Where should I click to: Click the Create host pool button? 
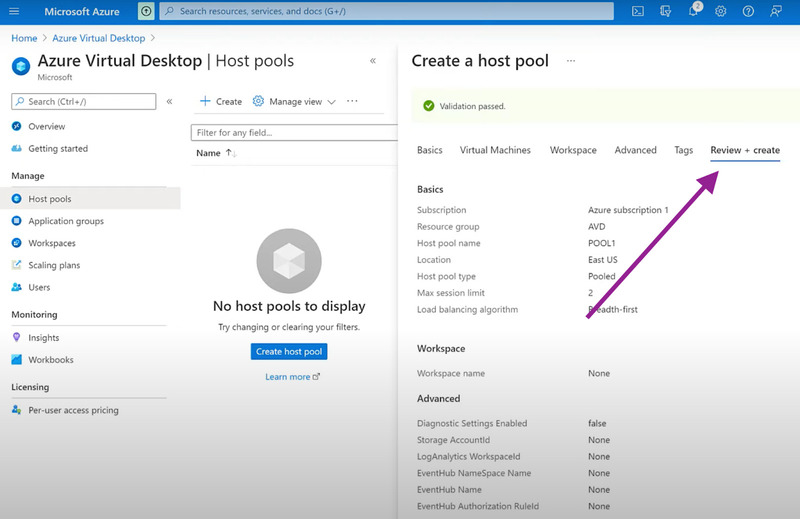289,351
